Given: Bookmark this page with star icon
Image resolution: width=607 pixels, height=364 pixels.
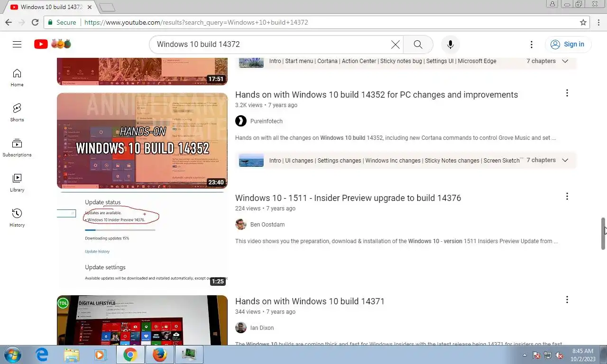Looking at the screenshot, I should click(x=583, y=22).
